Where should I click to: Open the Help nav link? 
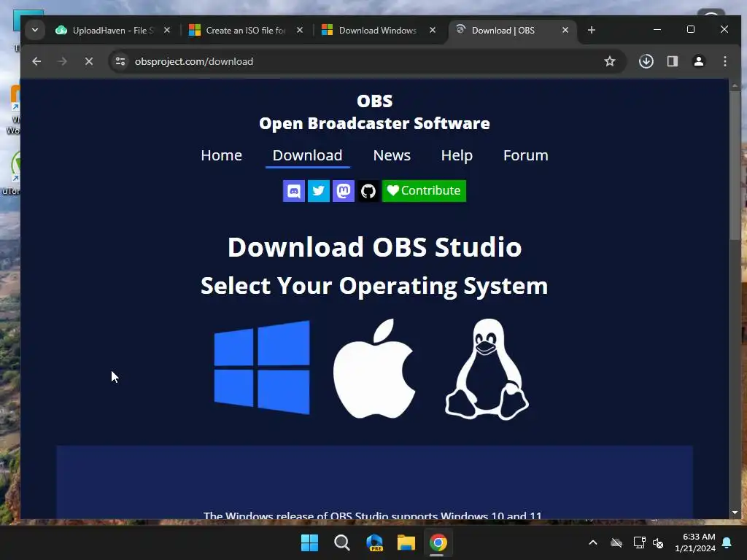click(x=457, y=155)
